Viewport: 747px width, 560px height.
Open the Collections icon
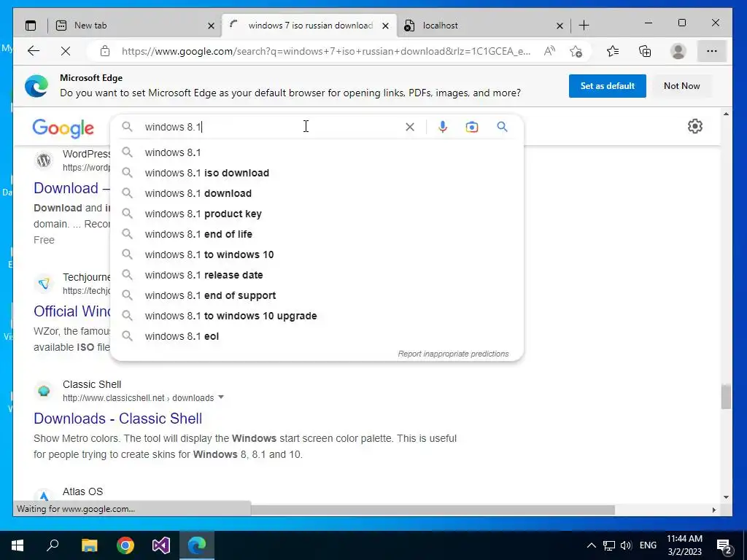645,51
